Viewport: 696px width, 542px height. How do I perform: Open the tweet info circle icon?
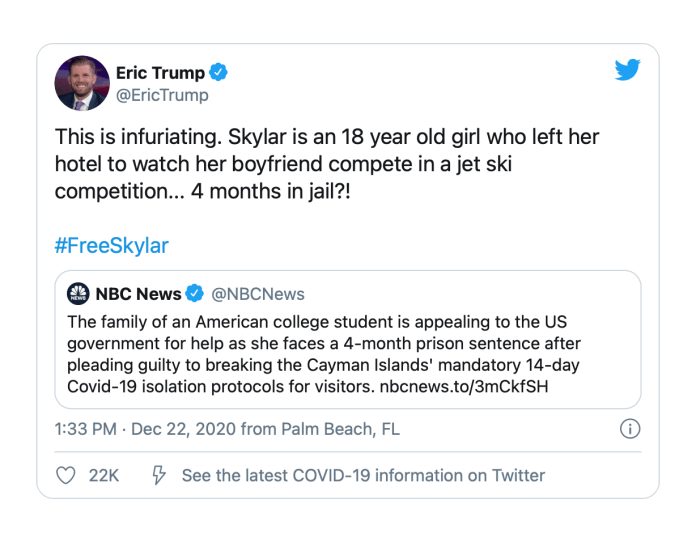(630, 429)
